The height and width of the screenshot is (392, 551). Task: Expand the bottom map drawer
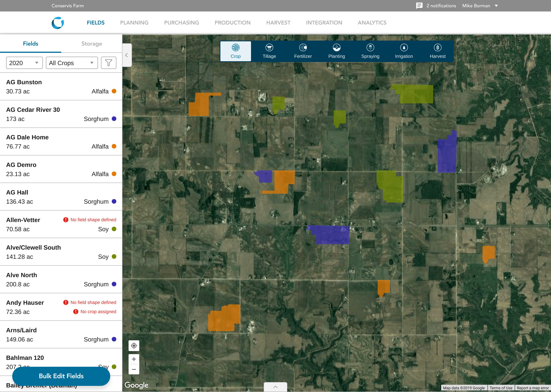pyautogui.click(x=275, y=387)
